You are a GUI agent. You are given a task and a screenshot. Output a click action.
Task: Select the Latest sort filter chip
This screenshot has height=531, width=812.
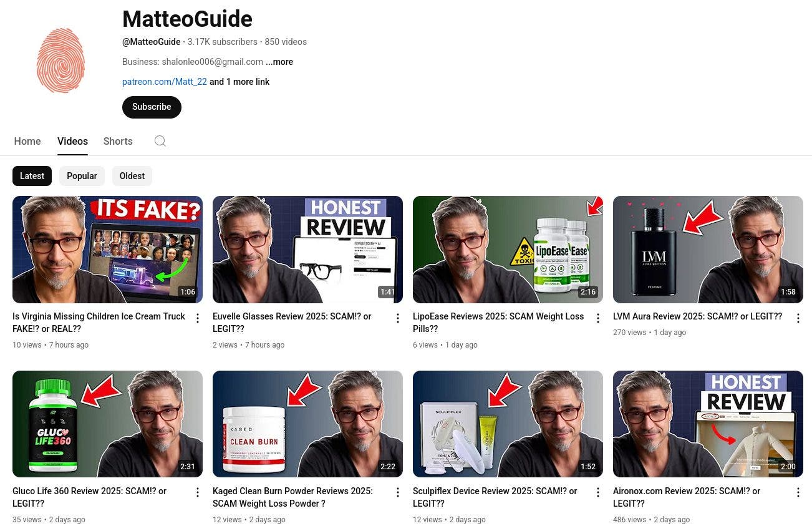[32, 176]
